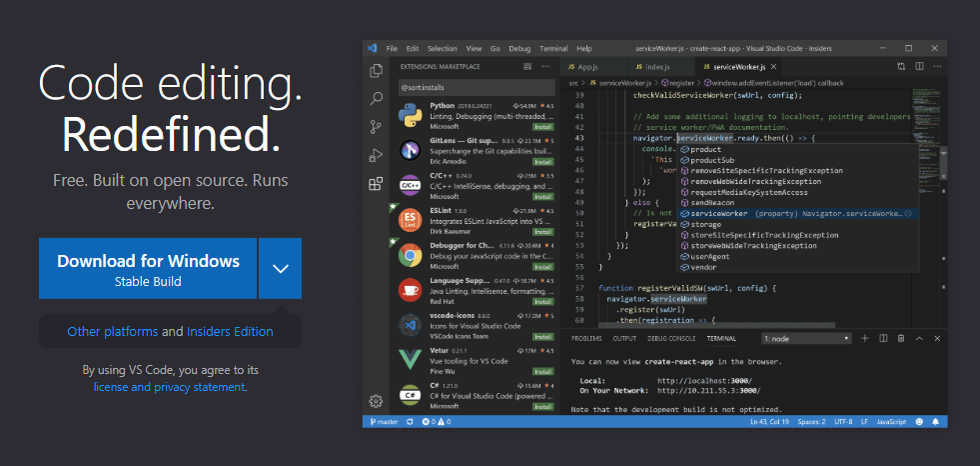This screenshot has height=466, width=980.
Task: Maximize the panel with up chevron
Action: [x=919, y=338]
